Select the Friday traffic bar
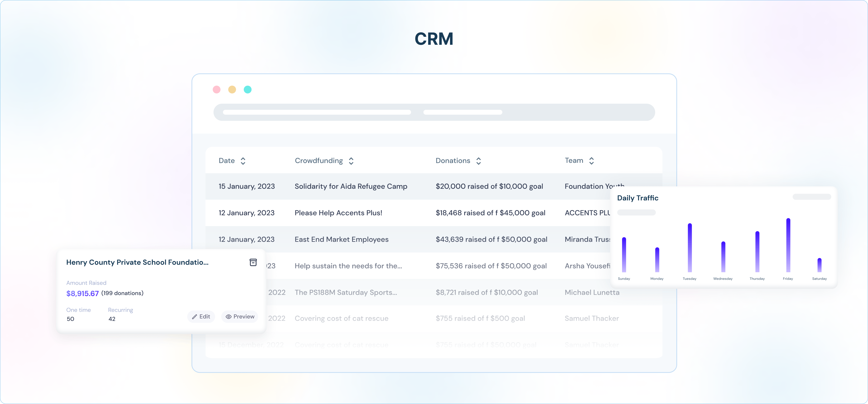 click(788, 245)
